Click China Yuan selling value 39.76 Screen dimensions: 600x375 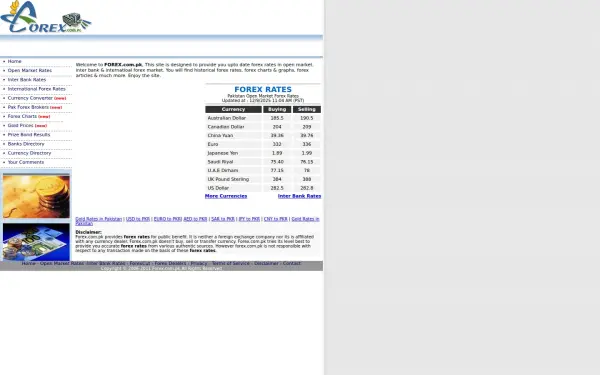point(307,135)
